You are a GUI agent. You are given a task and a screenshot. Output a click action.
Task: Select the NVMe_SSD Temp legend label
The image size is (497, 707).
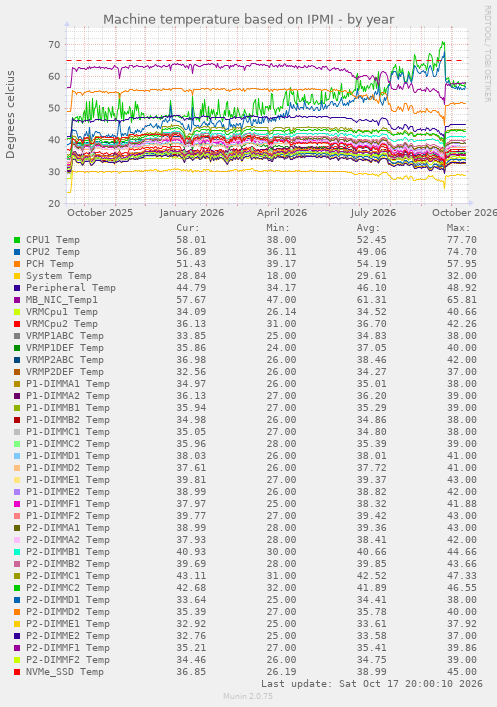click(65, 672)
